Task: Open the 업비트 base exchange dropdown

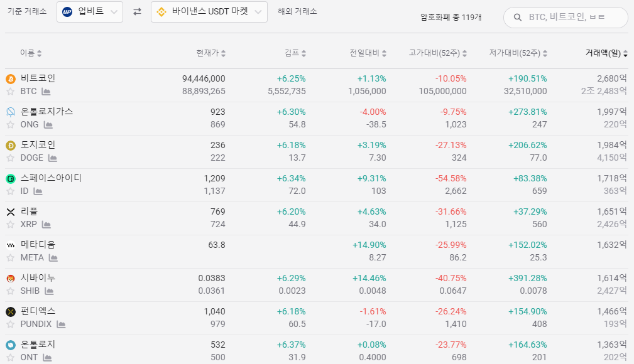Action: pos(90,12)
